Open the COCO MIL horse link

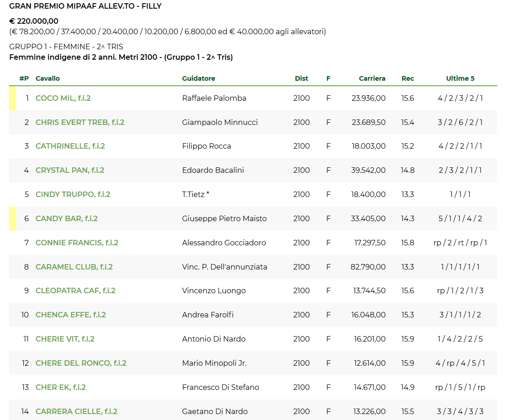[63, 98]
